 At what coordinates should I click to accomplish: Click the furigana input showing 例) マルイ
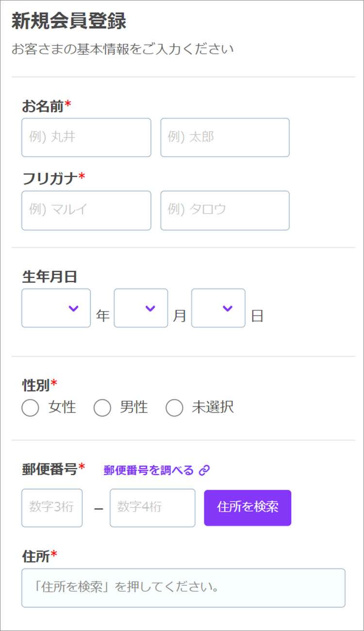tap(86, 211)
